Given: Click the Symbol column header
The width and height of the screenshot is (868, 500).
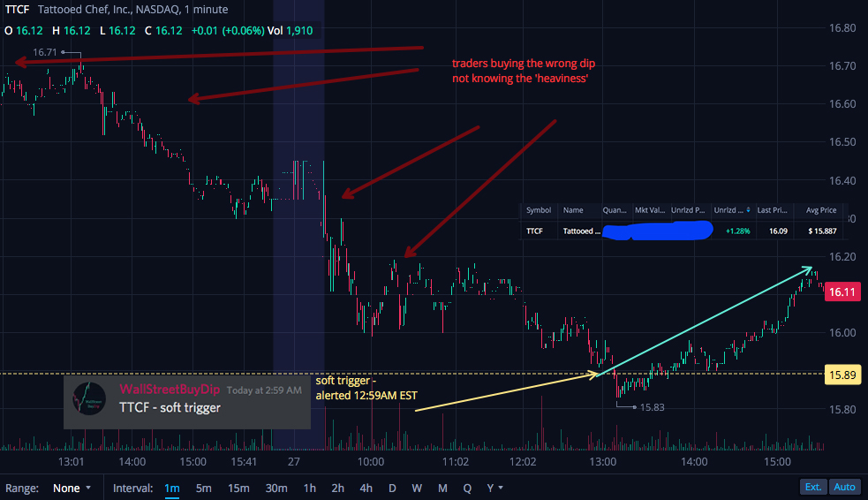Looking at the screenshot, I should pyautogui.click(x=538, y=210).
